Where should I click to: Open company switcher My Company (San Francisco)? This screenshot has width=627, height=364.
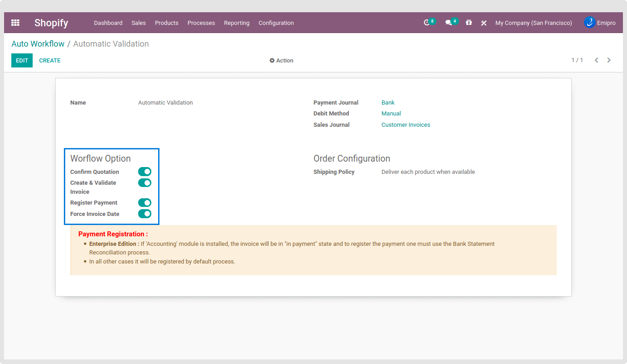(533, 23)
